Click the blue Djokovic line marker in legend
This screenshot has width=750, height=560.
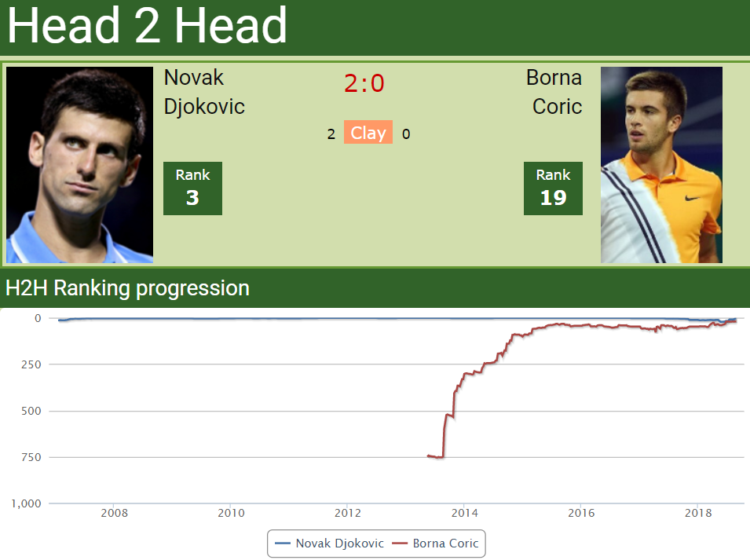280,544
